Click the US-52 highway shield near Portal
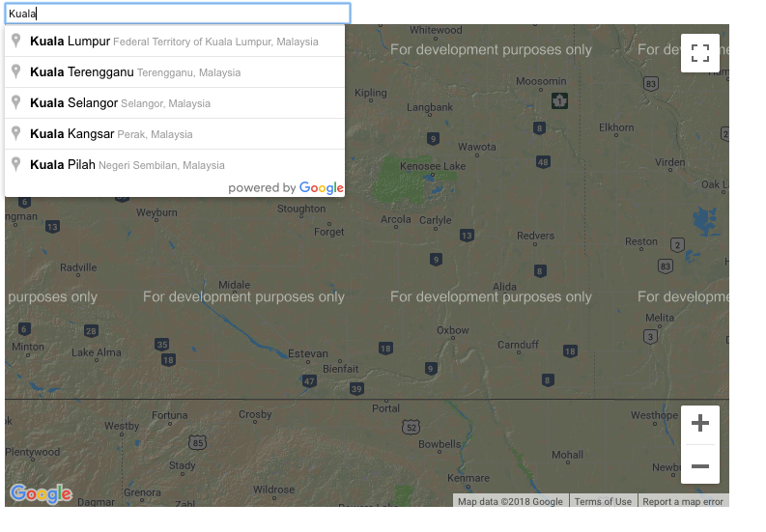 pos(412,427)
